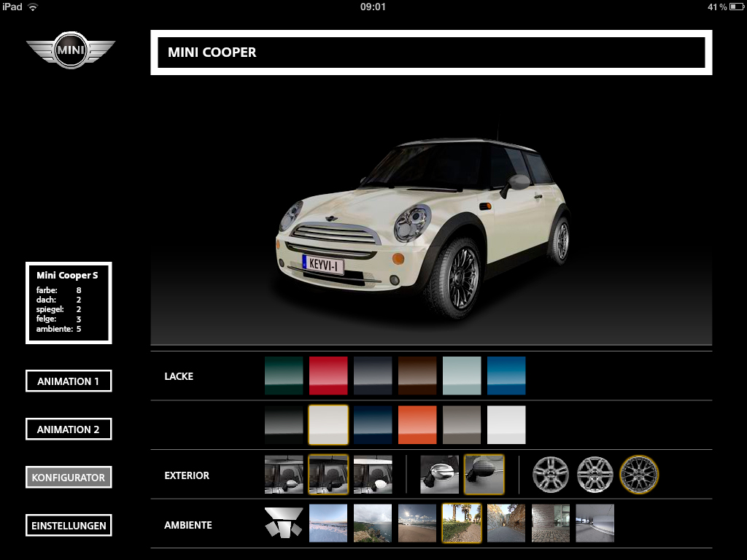The width and height of the screenshot is (747, 560).
Task: Select the first roof option thumbnail
Action: [x=284, y=475]
